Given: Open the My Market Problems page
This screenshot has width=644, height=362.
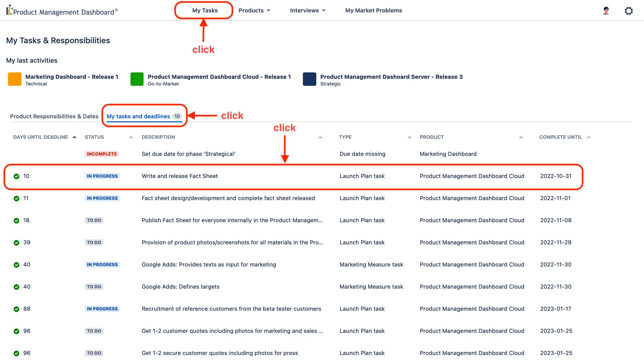Looking at the screenshot, I should pos(373,10).
